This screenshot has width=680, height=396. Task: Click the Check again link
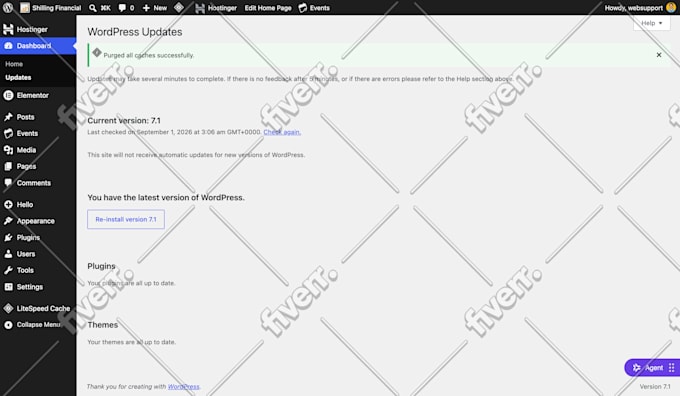(x=282, y=132)
